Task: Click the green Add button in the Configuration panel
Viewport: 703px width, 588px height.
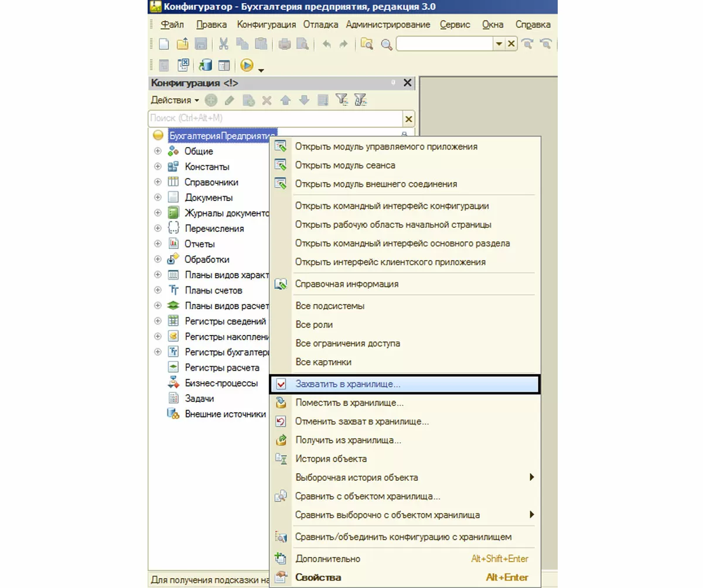Action: [x=211, y=100]
